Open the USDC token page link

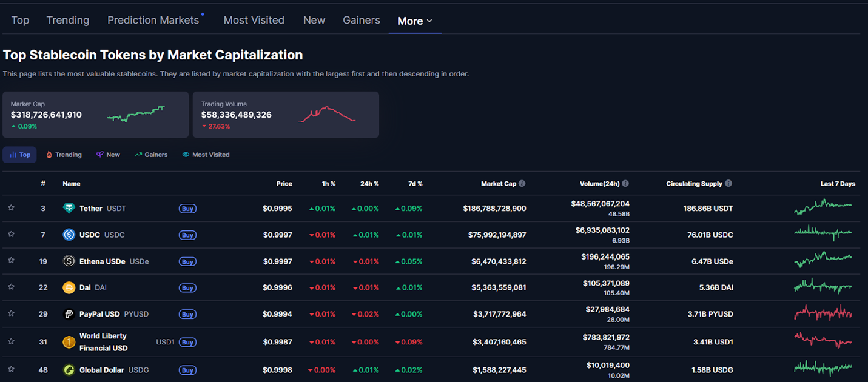tap(91, 235)
